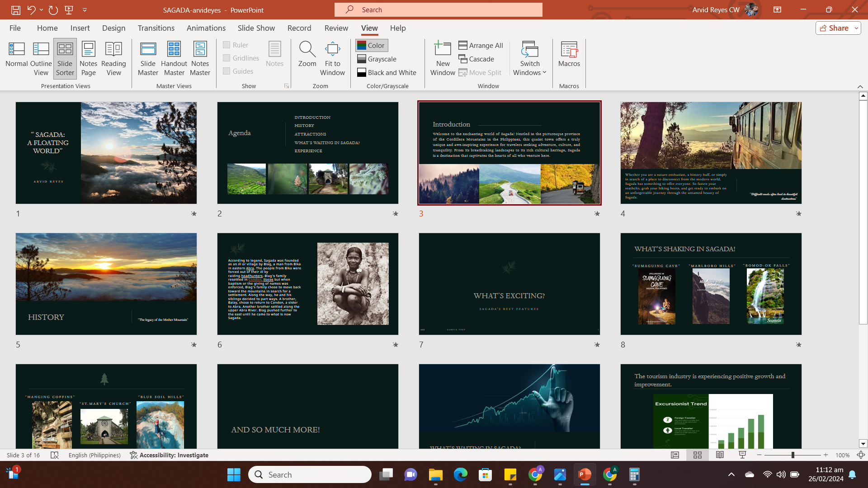Open Microsoft Edge from taskbar
868x488 pixels.
coord(461,474)
